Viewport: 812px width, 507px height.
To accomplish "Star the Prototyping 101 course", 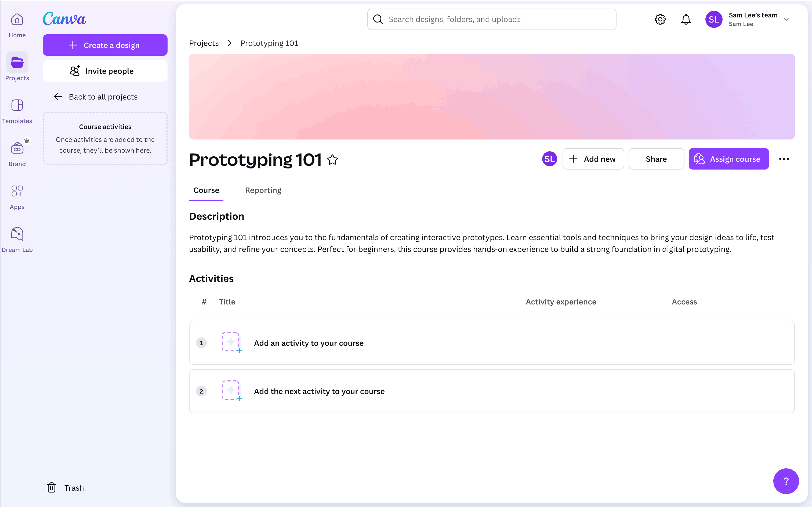I will (332, 160).
